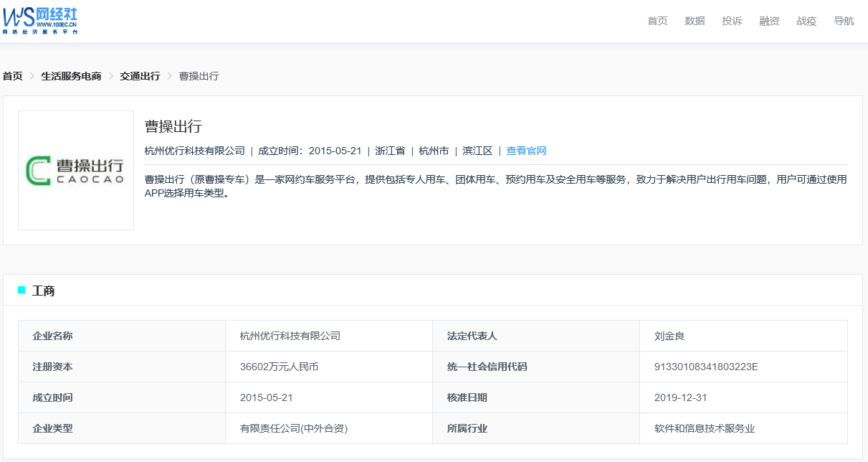Select the legal representative name 刘金良
The width and height of the screenshot is (868, 462).
(669, 336)
